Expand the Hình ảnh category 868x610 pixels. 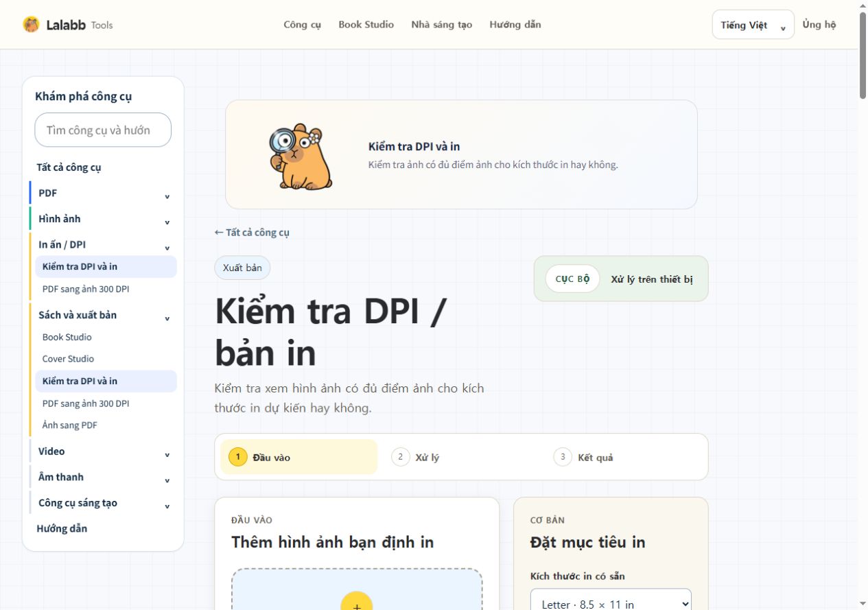pos(103,219)
